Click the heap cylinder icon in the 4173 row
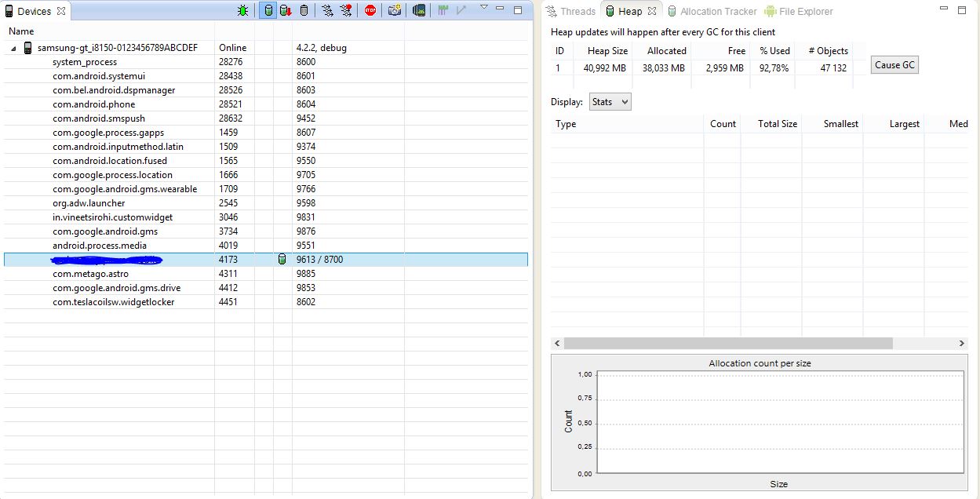 coord(282,260)
